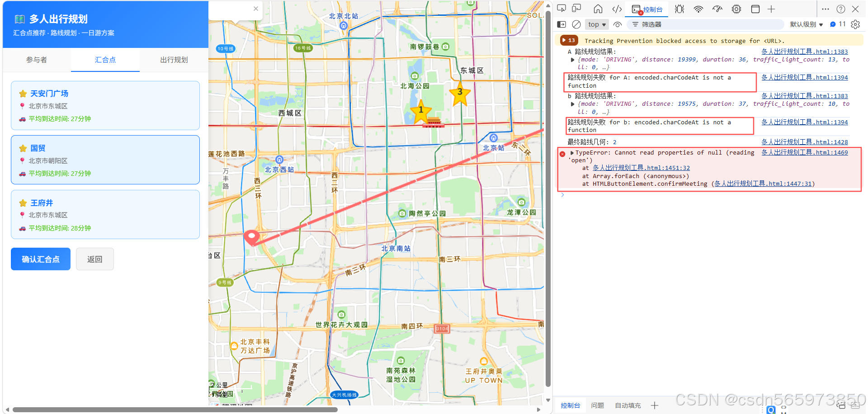Expand the 13 Tracking Prevention messages group
The image size is (868, 414).
(569, 40)
